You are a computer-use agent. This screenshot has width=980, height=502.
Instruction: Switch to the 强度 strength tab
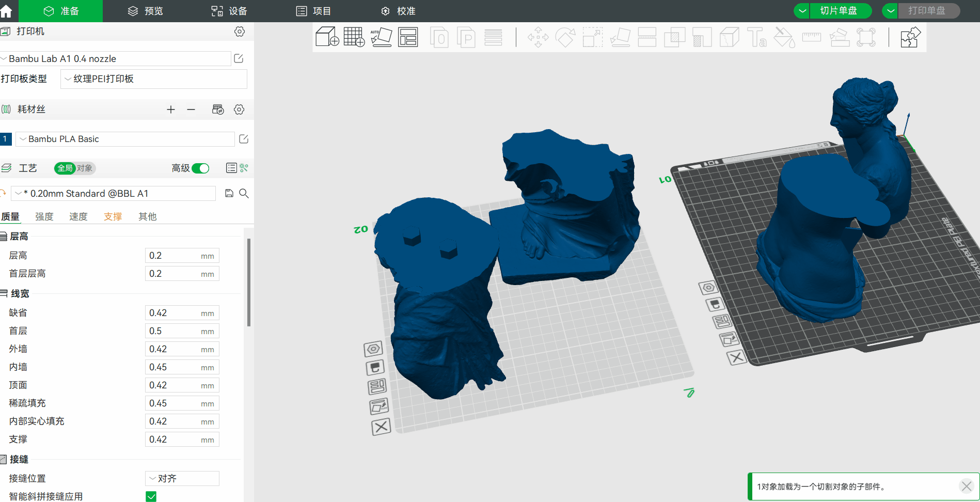(x=44, y=216)
